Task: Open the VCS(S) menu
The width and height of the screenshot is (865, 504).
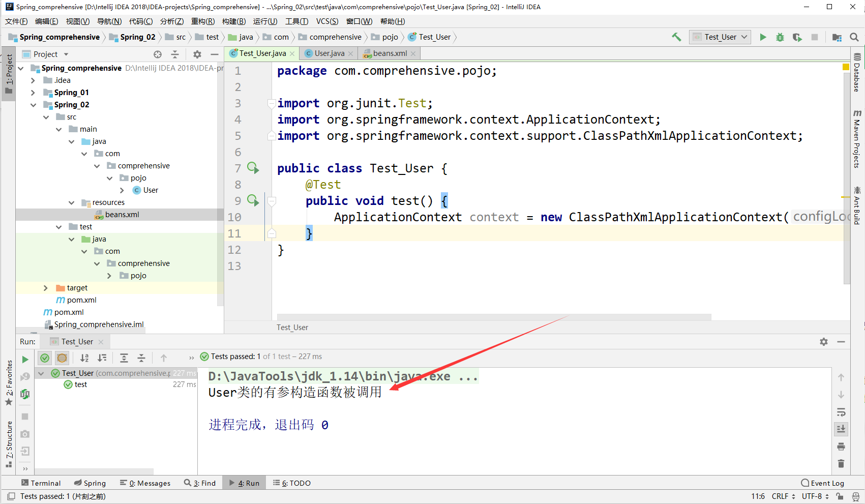Action: 327,21
